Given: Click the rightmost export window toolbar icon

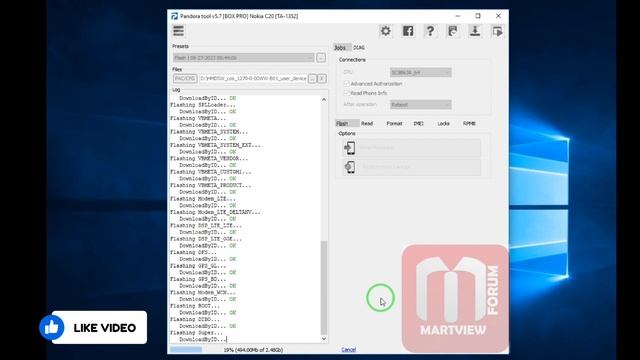Looking at the screenshot, I should pyautogui.click(x=497, y=31).
